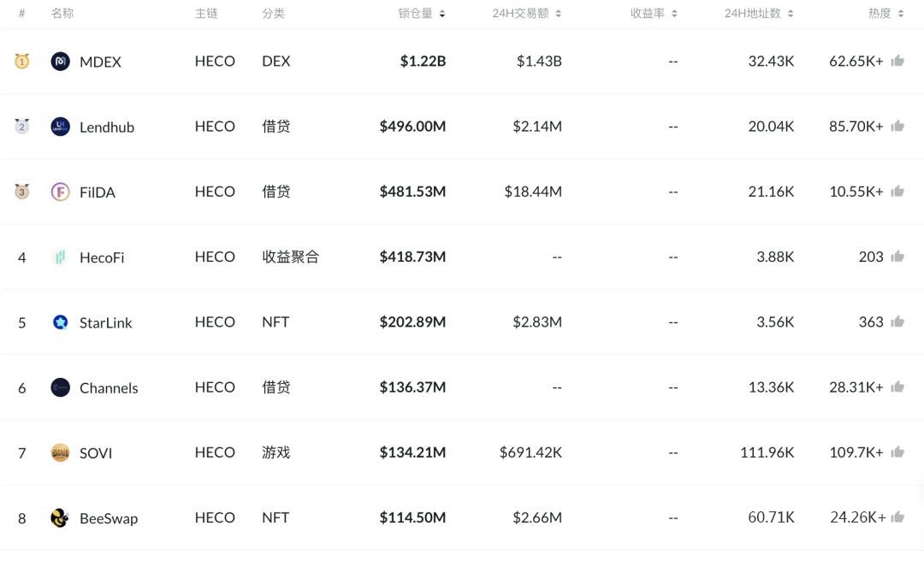
Task: Open the BeeSwap project name link
Action: pyautogui.click(x=109, y=518)
